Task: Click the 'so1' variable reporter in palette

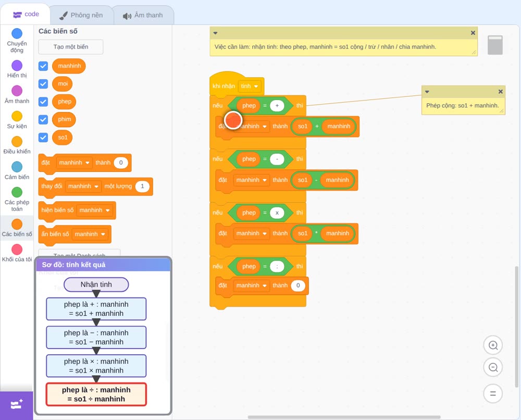Action: point(63,138)
